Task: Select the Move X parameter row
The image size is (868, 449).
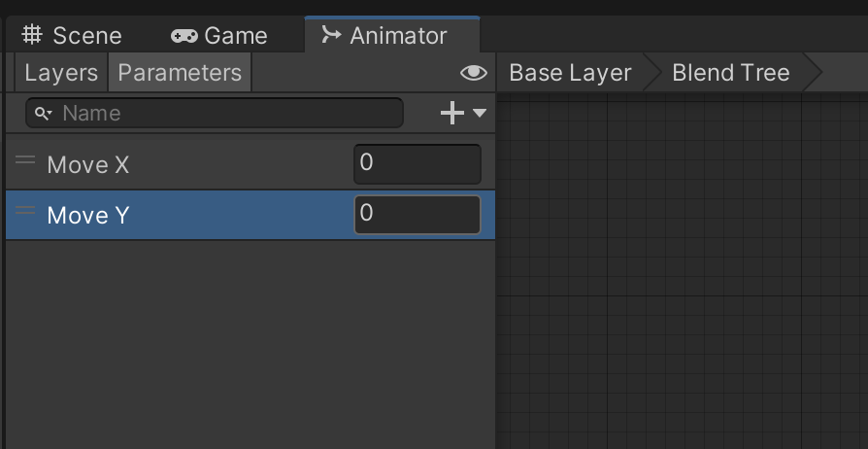Action: pos(194,164)
